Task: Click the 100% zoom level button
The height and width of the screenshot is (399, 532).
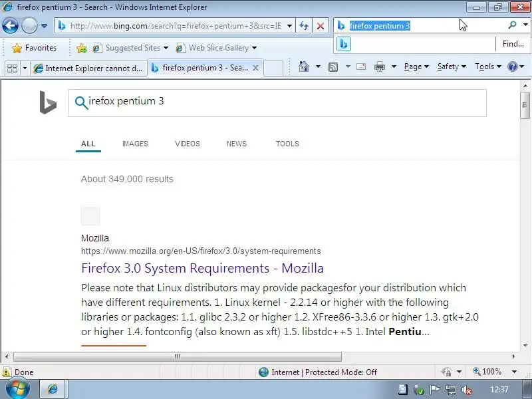Action: point(487,372)
